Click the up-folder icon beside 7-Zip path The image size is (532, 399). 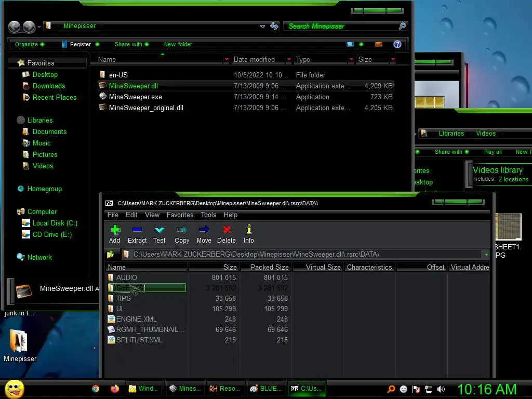[110, 254]
